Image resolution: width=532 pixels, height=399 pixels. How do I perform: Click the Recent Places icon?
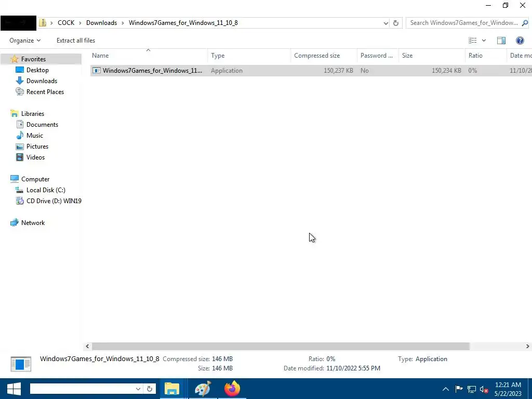20,91
